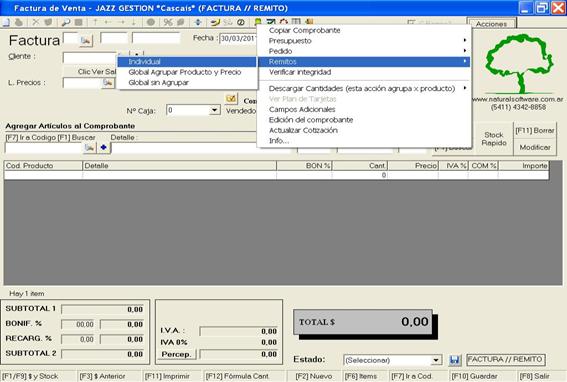Click the new document icon in toolbar
Viewport: 567px width, 382px height.
tap(6, 22)
